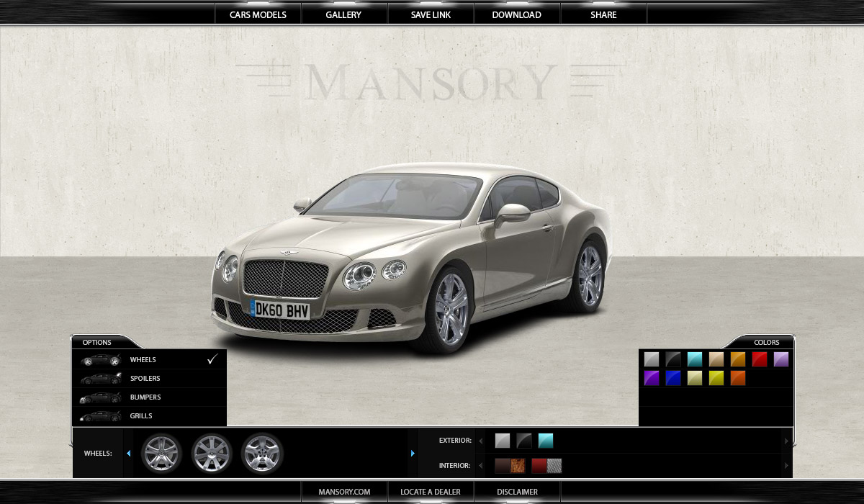Click the left arrow of the Exterior row
Image resolution: width=864 pixels, height=504 pixels.
(481, 441)
